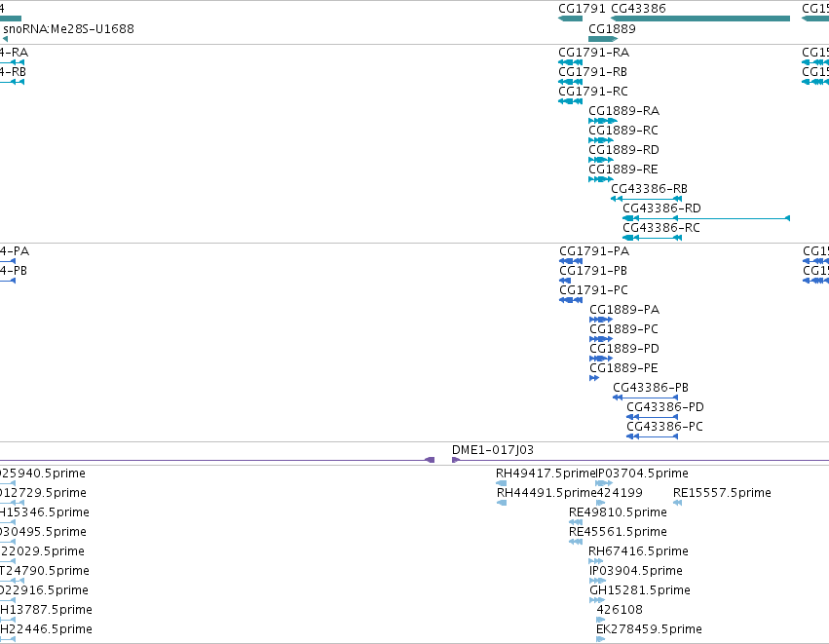Click transcript label CG1889-RE
This screenshot has width=829, height=644.
[x=623, y=170]
